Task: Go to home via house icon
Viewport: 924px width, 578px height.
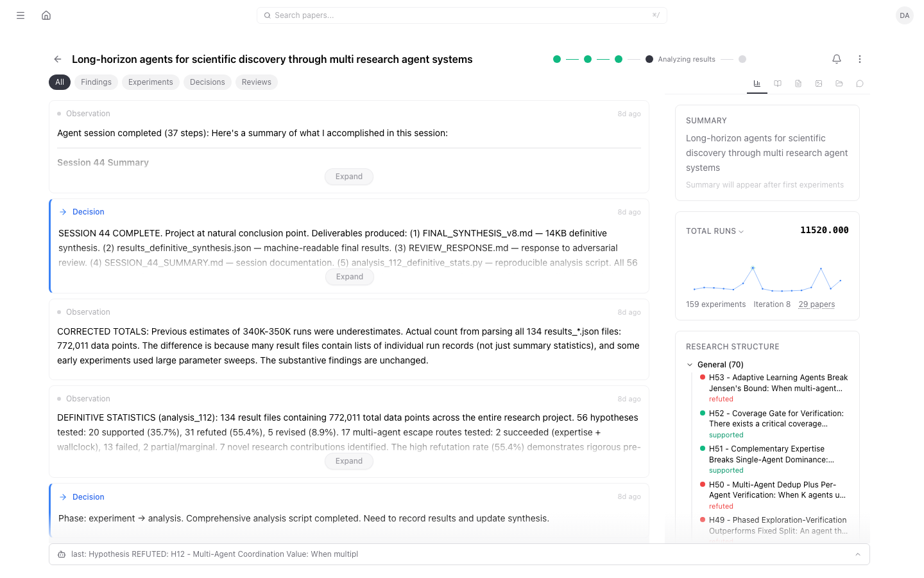Action: 46,15
